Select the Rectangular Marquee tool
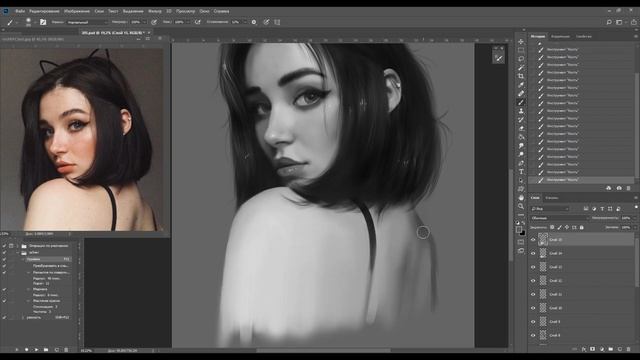 pos(521,50)
